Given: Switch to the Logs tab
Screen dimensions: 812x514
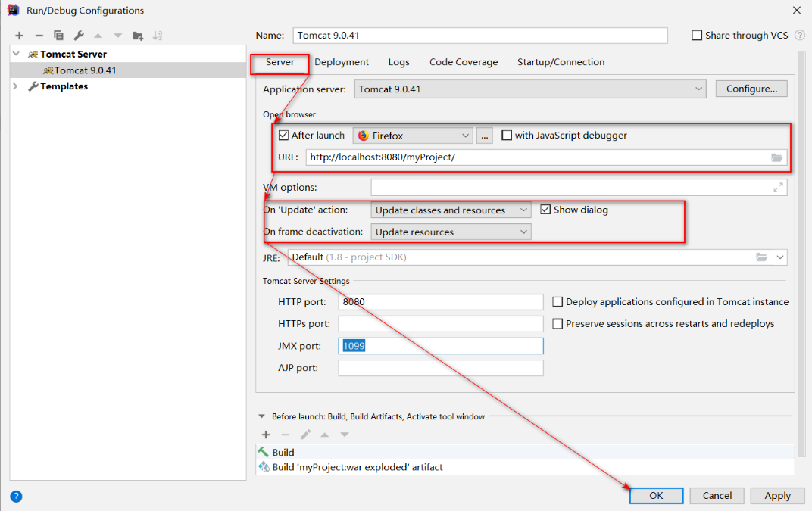Looking at the screenshot, I should click(398, 62).
